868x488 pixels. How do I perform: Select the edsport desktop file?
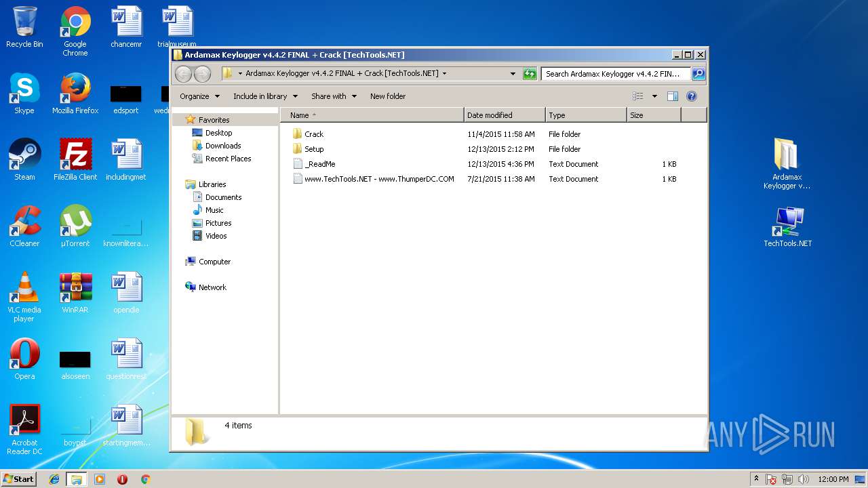tap(126, 99)
